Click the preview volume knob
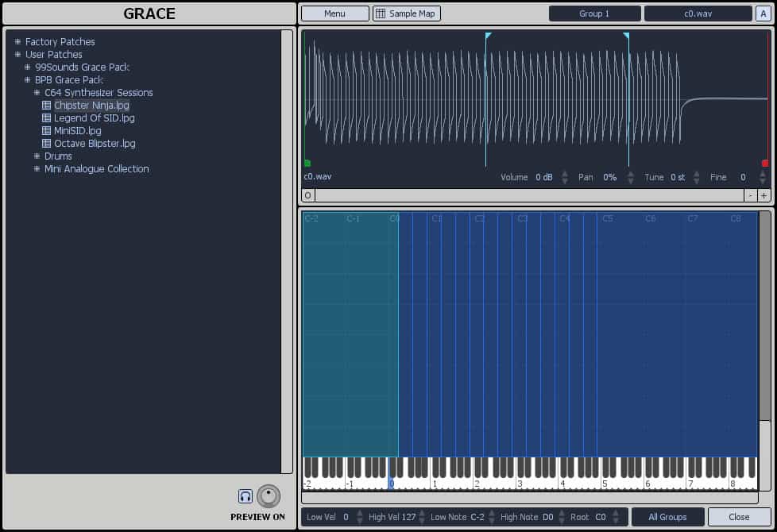The width and height of the screenshot is (777, 532). [269, 496]
